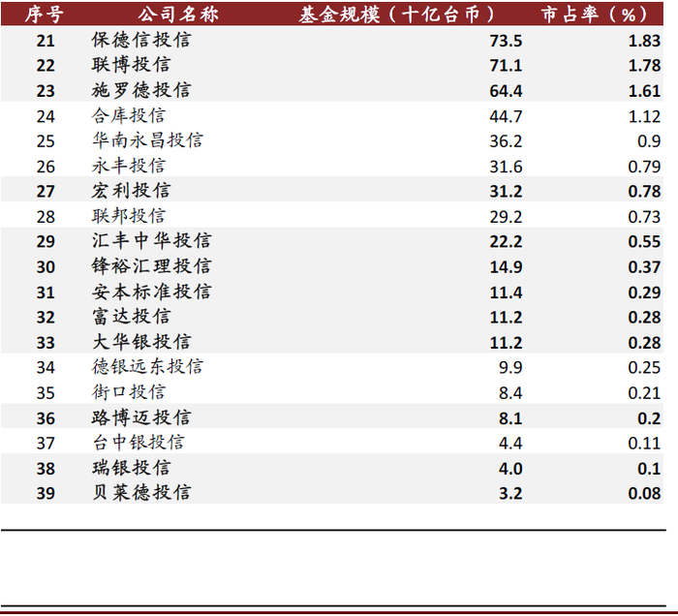Select company name 富达投信
The width and height of the screenshot is (678, 616).
[131, 317]
